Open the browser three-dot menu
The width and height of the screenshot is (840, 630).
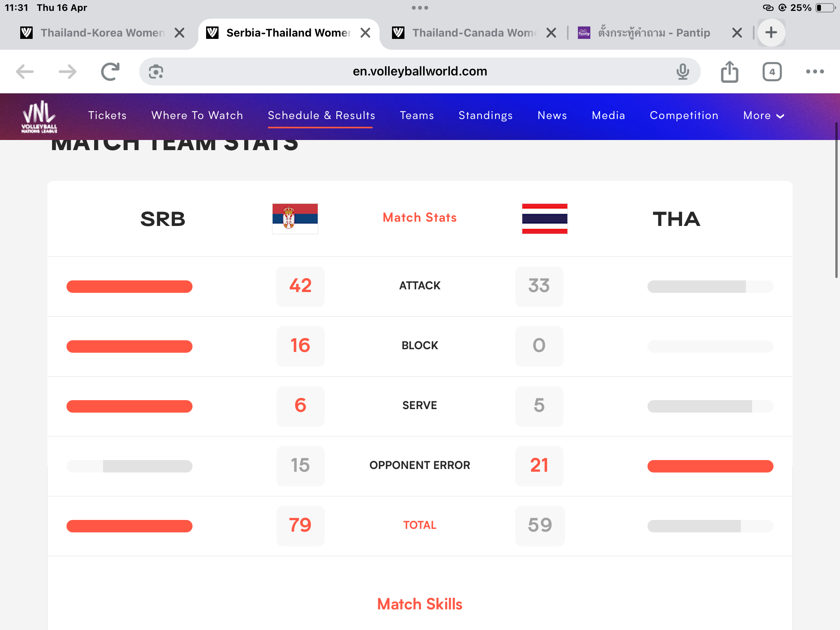tap(815, 72)
